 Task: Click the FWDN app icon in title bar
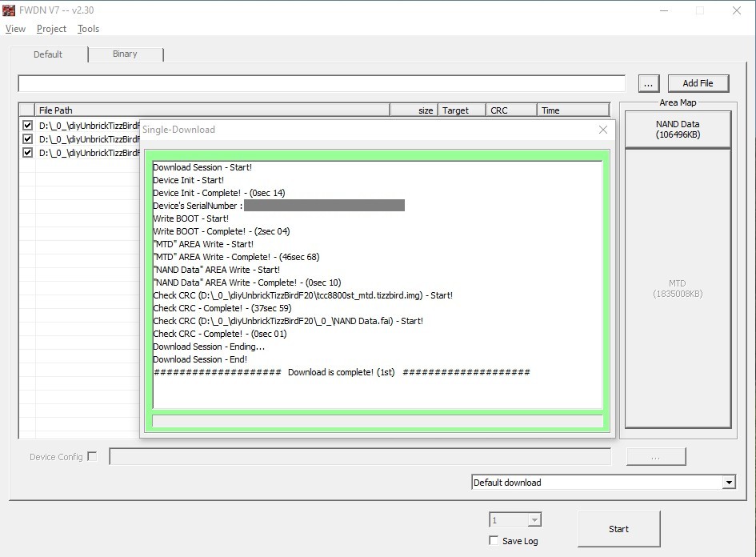tap(10, 10)
